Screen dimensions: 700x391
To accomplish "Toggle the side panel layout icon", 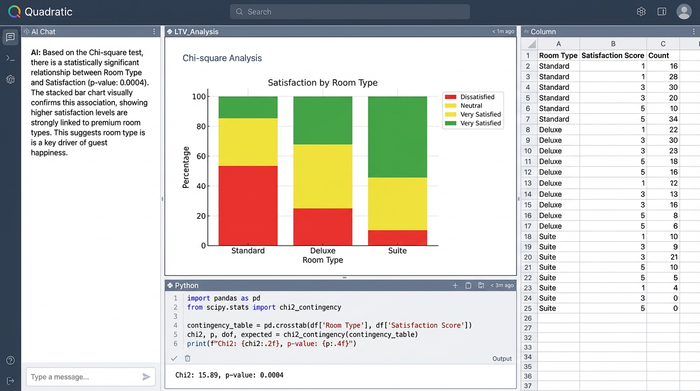I will pyautogui.click(x=662, y=12).
